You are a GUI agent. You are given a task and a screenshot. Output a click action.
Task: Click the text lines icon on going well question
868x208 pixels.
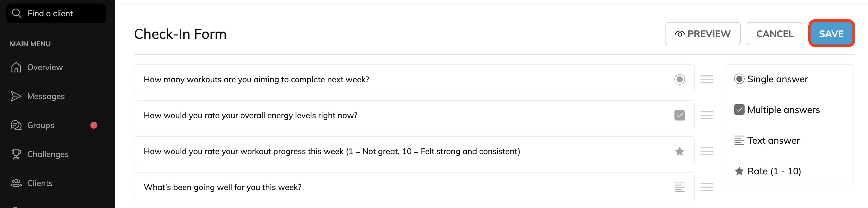click(x=679, y=187)
